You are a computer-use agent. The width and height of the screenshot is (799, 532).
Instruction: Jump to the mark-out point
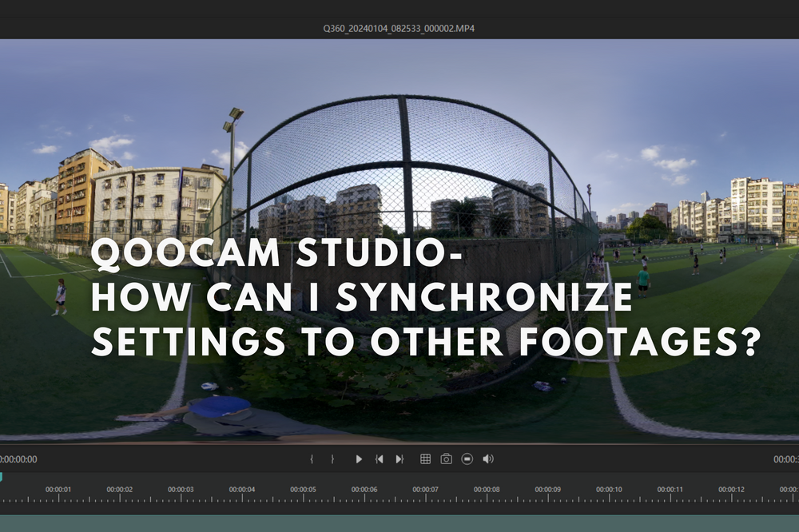(399, 459)
